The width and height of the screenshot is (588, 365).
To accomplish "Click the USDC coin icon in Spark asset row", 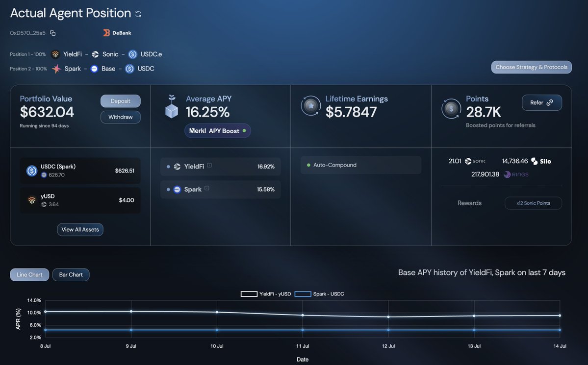I will tap(32, 171).
